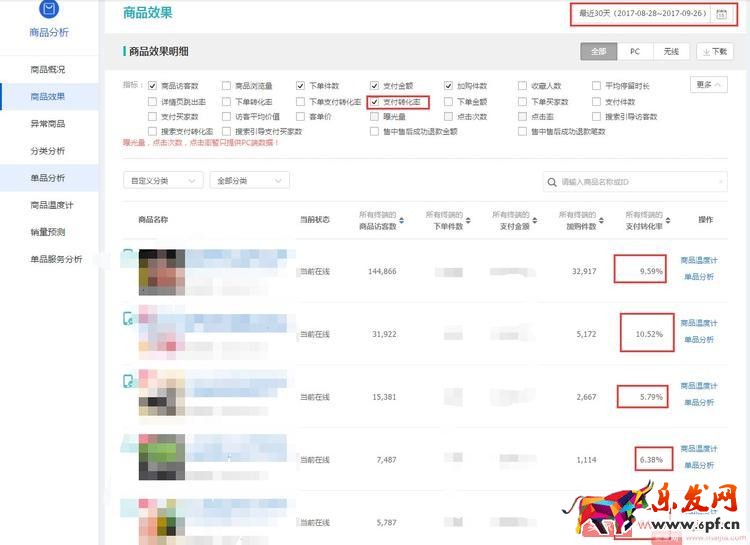Sort by 加购件数 column arrows
This screenshot has height=545, width=750.
point(601,220)
